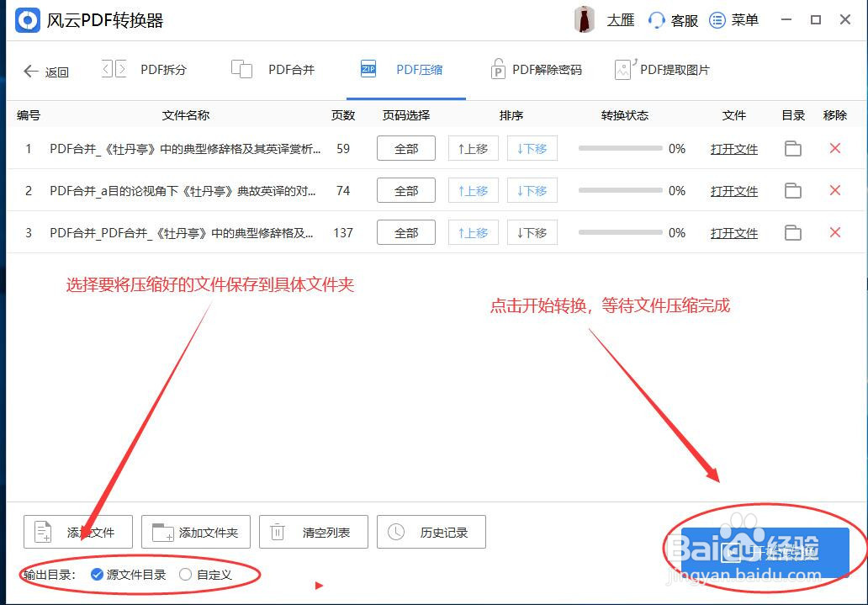Click the 太雁 user avatar
Screen dimensions: 868x605
click(x=585, y=19)
